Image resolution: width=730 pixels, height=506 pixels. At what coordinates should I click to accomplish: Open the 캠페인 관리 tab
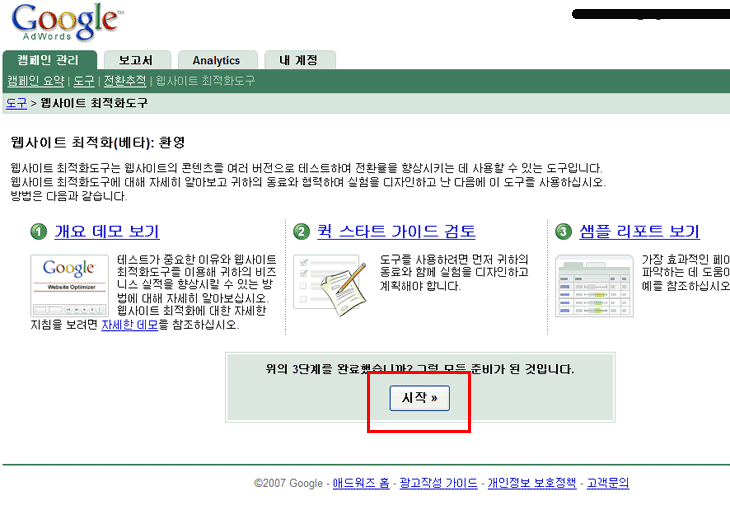point(49,60)
